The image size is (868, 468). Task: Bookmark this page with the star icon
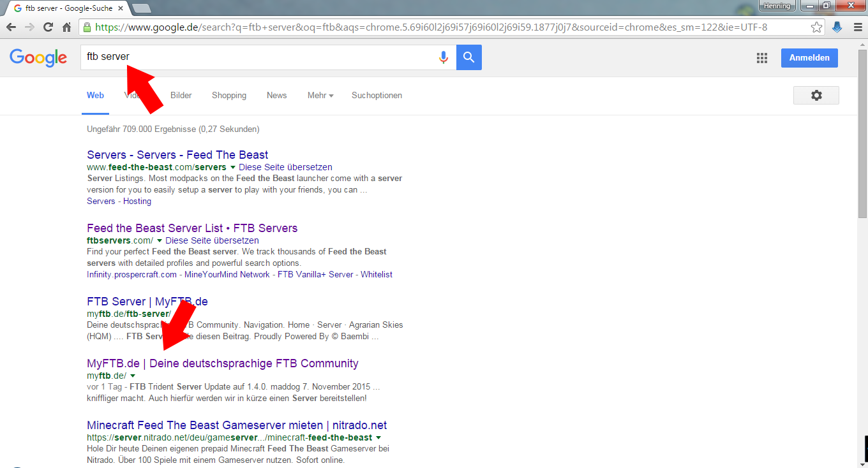pos(816,27)
